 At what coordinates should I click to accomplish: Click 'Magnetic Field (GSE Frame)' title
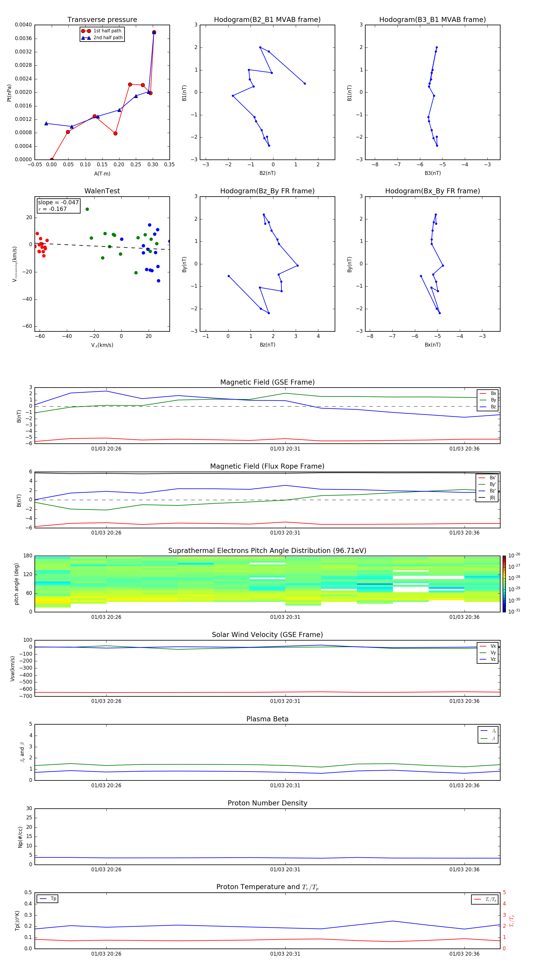coord(267,382)
